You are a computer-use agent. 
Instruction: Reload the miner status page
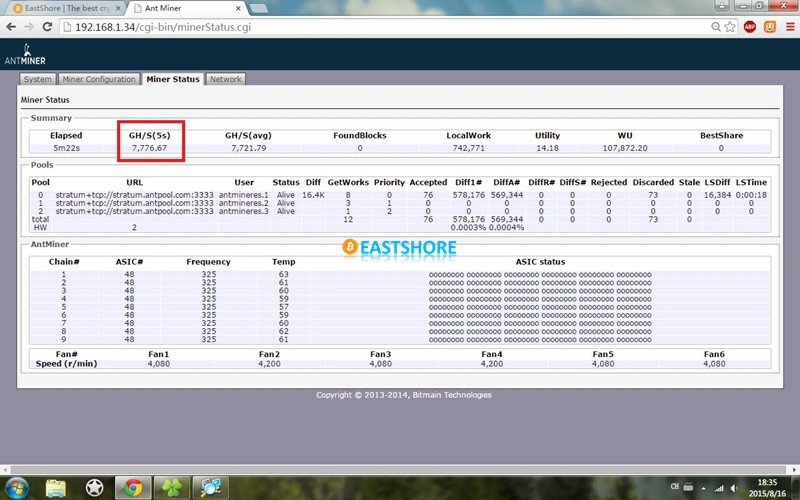tap(46, 26)
